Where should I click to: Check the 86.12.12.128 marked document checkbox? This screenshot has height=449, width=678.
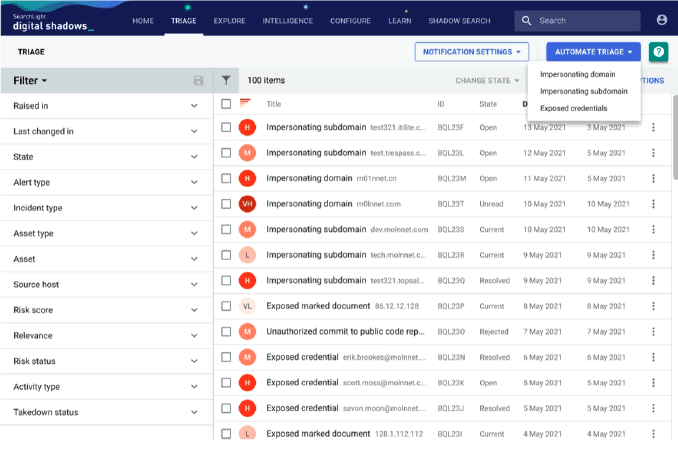[226, 306]
